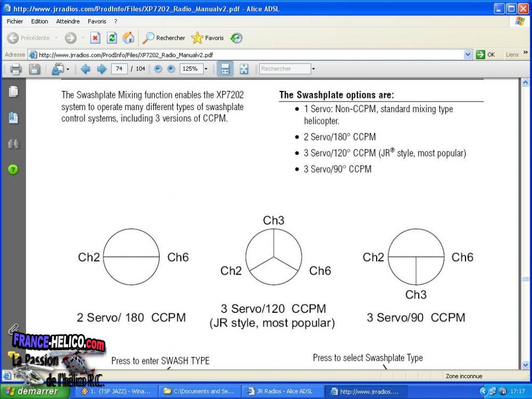The width and height of the screenshot is (532, 399).
Task: Toggle fit width scrolling mode
Action: coord(225,69)
